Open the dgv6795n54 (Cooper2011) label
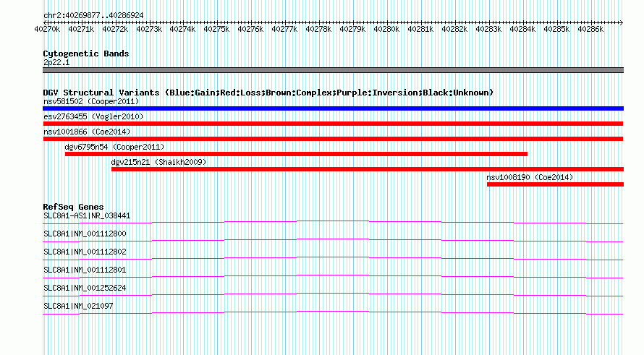Viewport: 644px width, 355px height. click(x=114, y=147)
